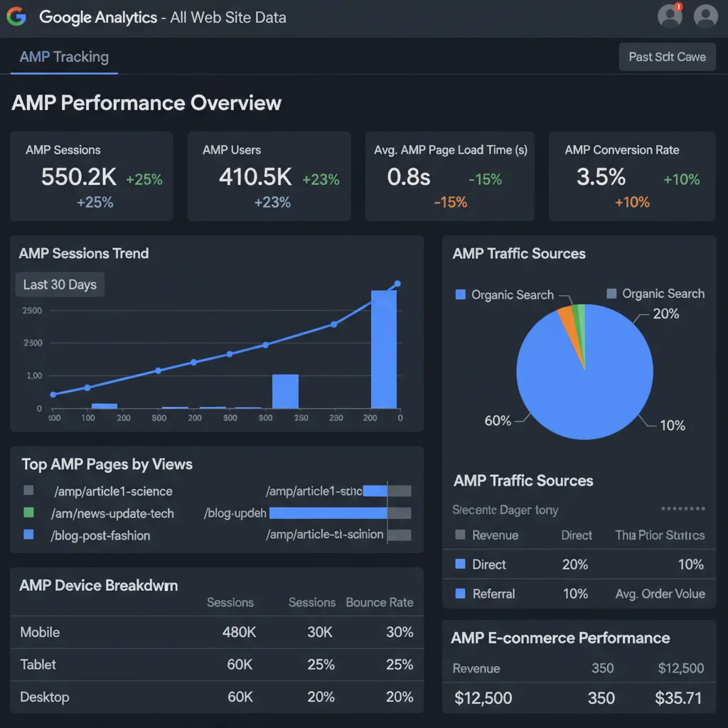Click the first data point on the trend line
The image size is (728, 728).
(x=53, y=395)
